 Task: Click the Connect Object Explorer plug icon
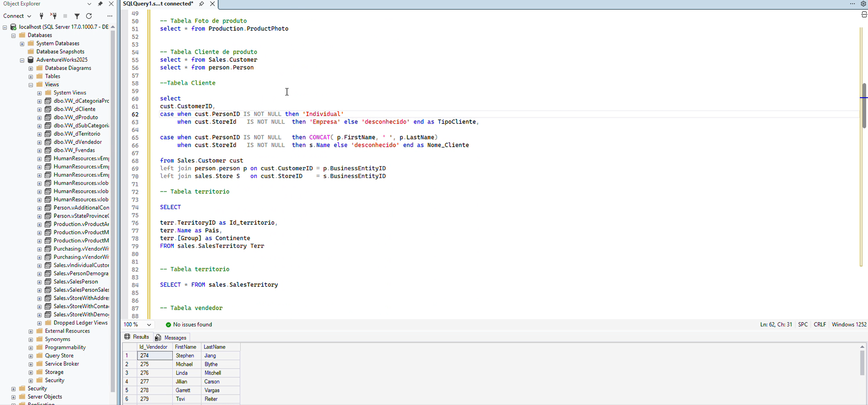[41, 16]
